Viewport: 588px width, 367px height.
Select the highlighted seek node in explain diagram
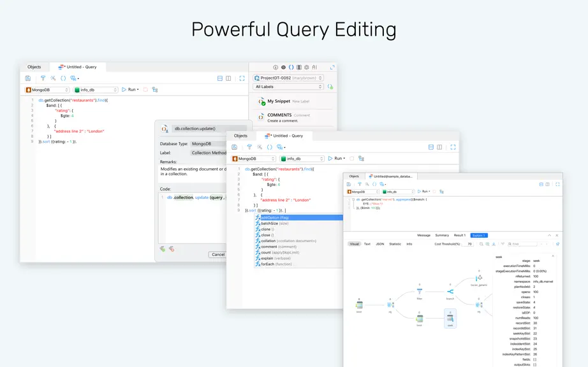[450, 319]
